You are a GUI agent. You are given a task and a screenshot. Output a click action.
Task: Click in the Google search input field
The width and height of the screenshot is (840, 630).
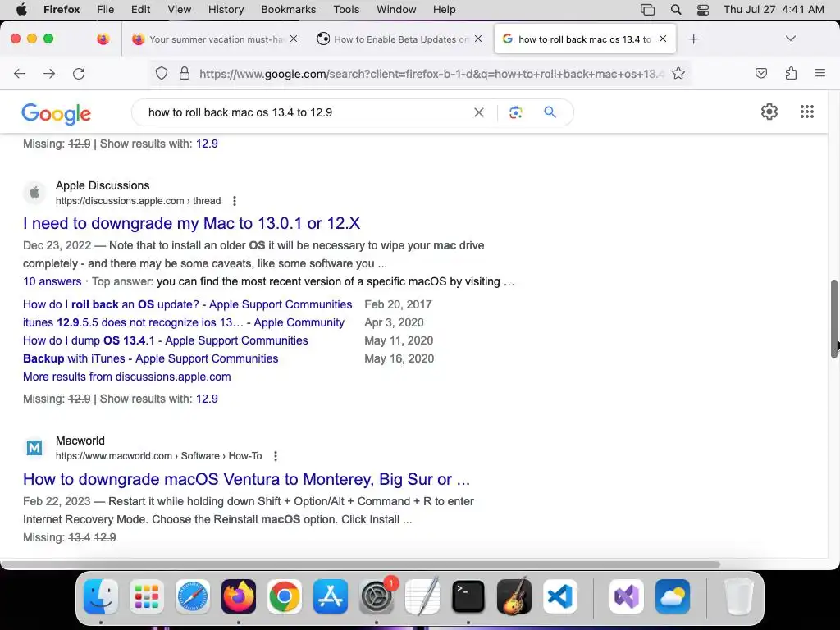[305, 112]
